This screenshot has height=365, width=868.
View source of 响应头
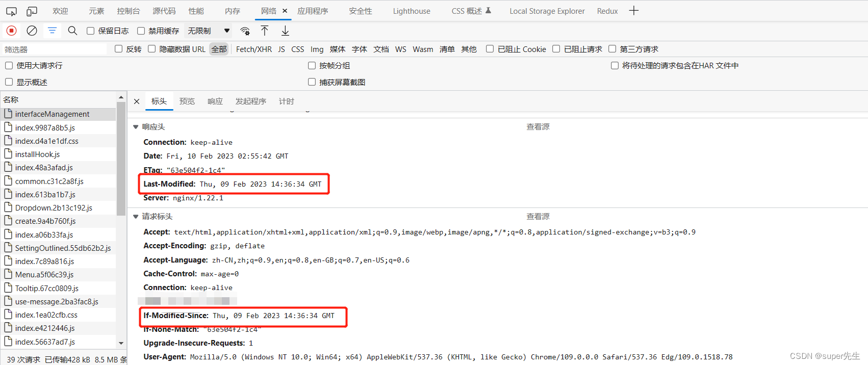(538, 127)
